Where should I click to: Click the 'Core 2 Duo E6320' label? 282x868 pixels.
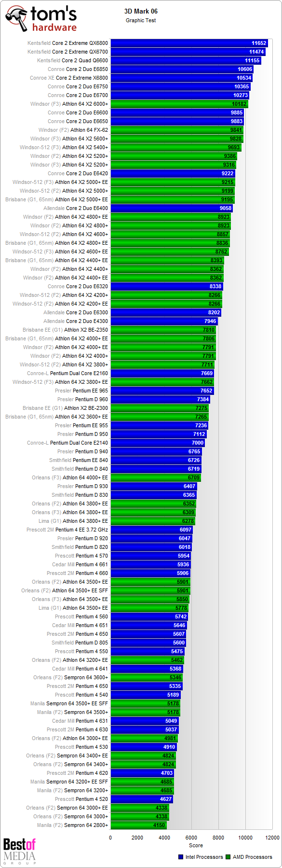(x=87, y=286)
